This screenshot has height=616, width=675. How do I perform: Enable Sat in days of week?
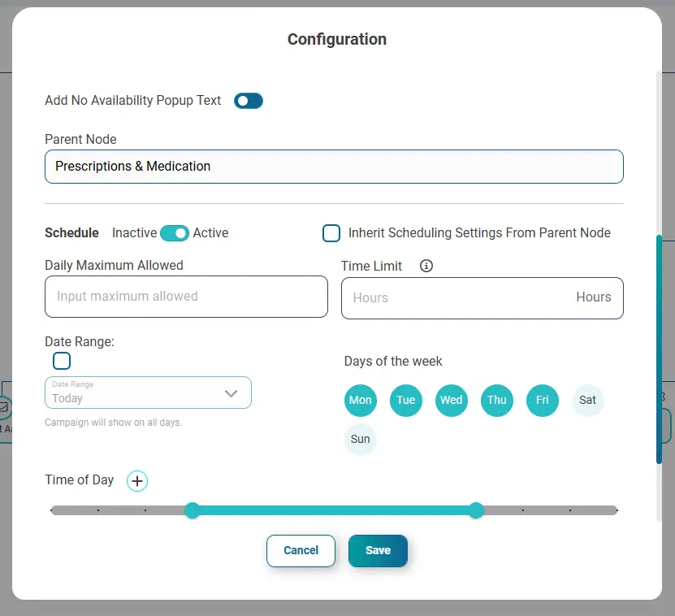tap(587, 400)
